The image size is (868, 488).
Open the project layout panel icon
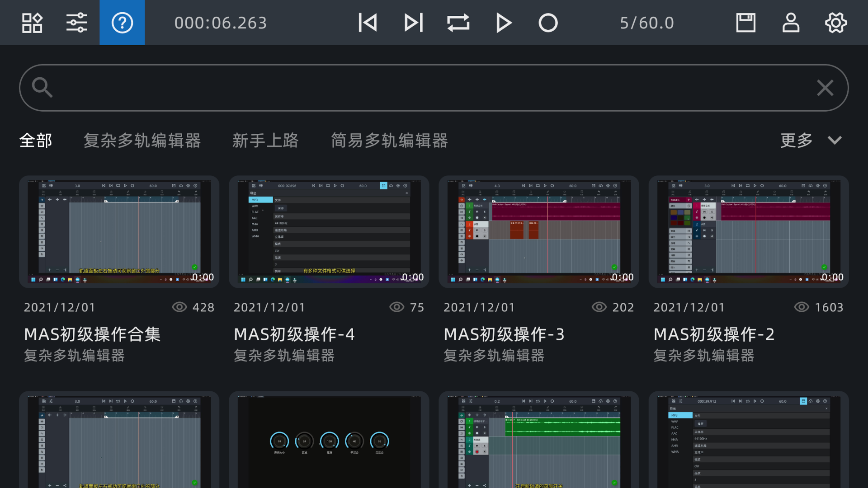(32, 22)
